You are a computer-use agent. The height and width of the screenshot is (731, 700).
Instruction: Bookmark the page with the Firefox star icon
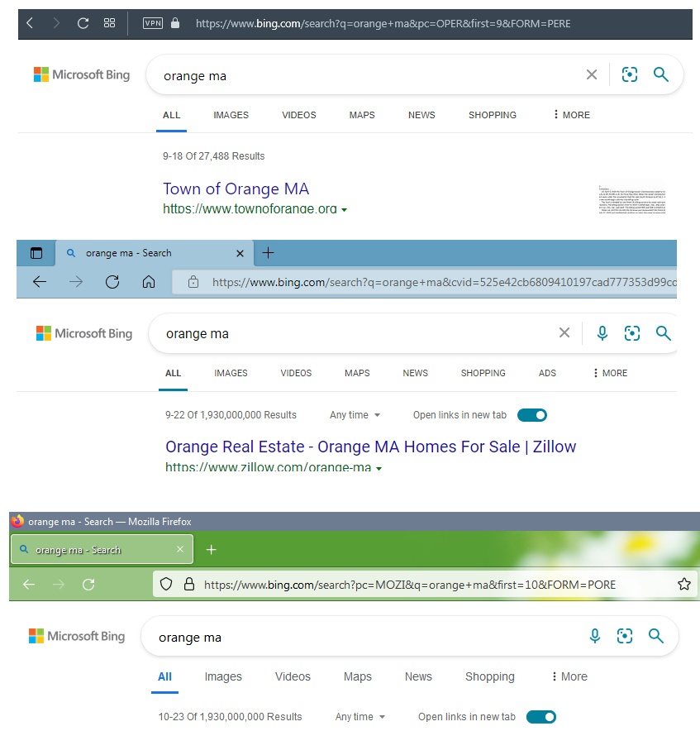(x=684, y=584)
